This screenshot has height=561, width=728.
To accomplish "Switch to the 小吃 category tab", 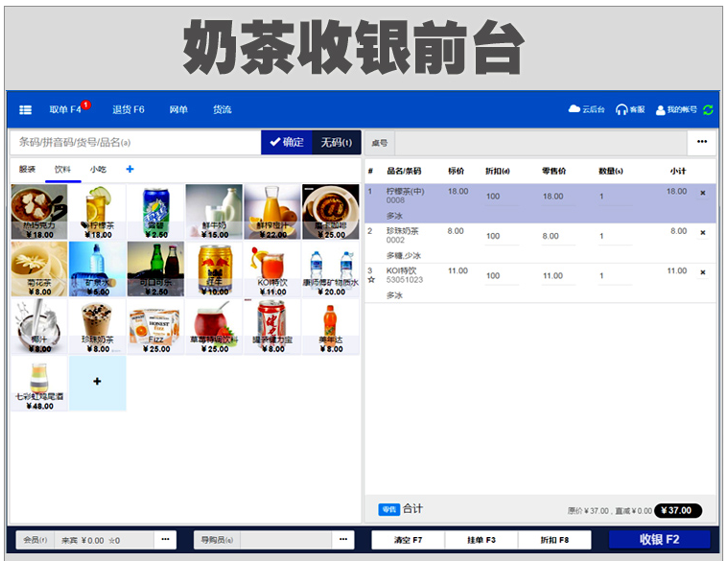I will pos(98,170).
